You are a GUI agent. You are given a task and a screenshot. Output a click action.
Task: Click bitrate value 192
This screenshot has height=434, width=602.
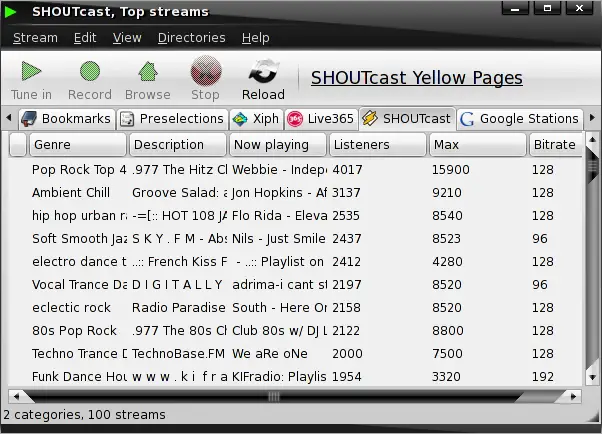[542, 376]
